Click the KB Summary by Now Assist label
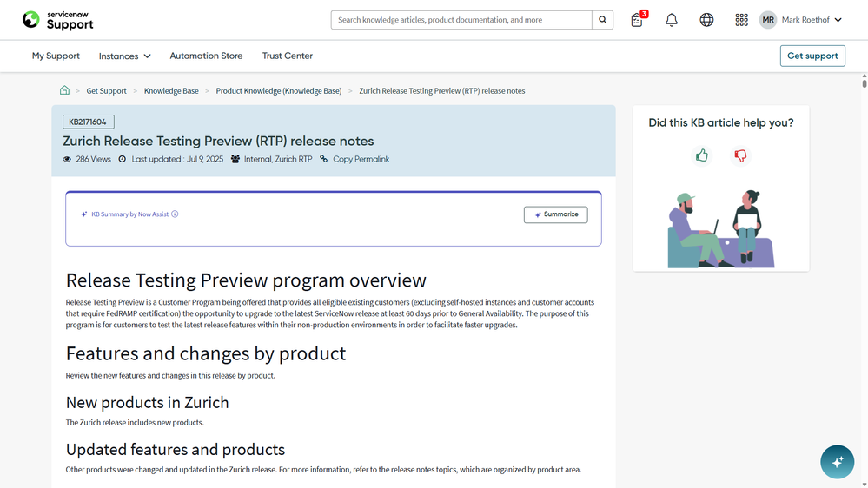The width and height of the screenshot is (868, 488). (x=129, y=214)
